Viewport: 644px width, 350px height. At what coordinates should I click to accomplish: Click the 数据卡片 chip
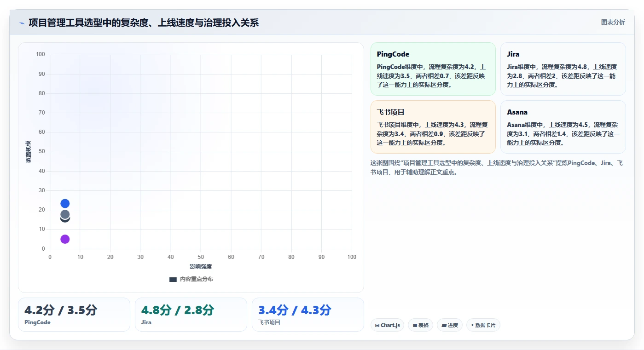(x=483, y=325)
